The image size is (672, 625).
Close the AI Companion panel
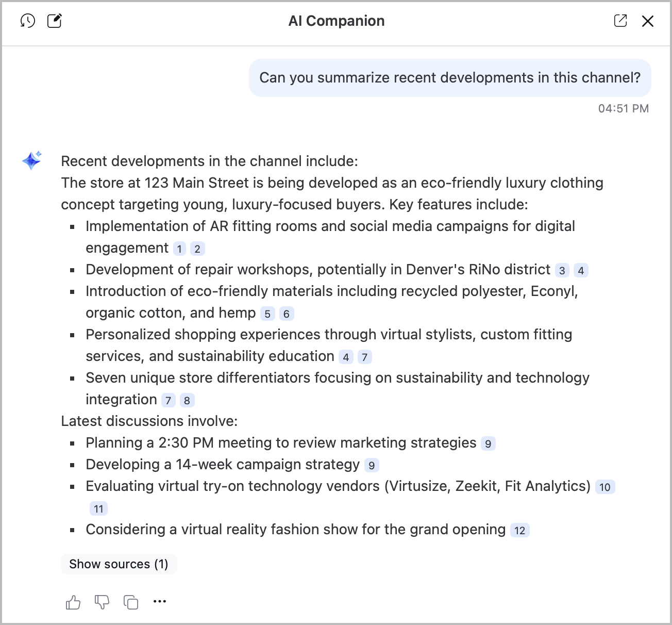click(x=647, y=21)
